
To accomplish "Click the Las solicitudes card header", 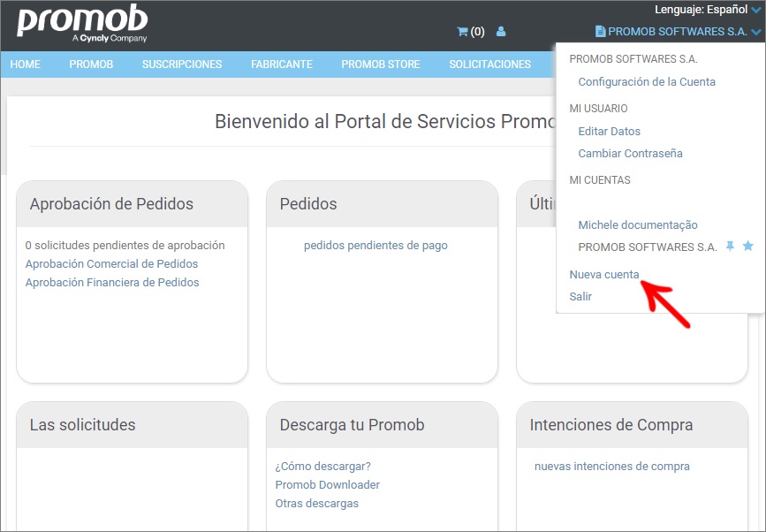I will click(x=132, y=424).
